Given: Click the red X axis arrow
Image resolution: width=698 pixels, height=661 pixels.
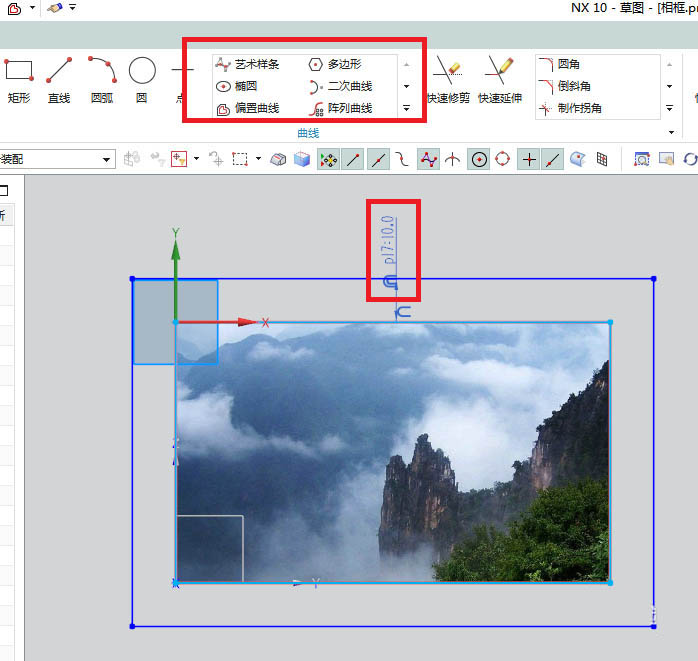Looking at the screenshot, I should (248, 322).
